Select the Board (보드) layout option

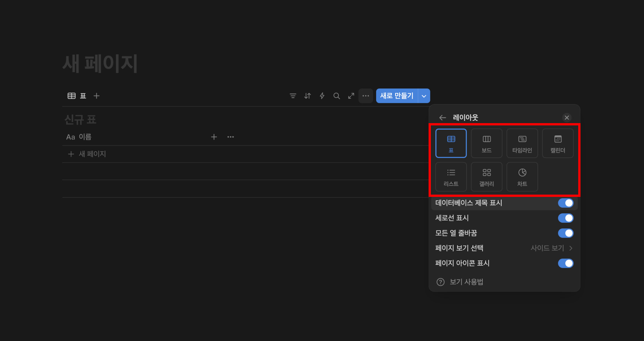(486, 143)
